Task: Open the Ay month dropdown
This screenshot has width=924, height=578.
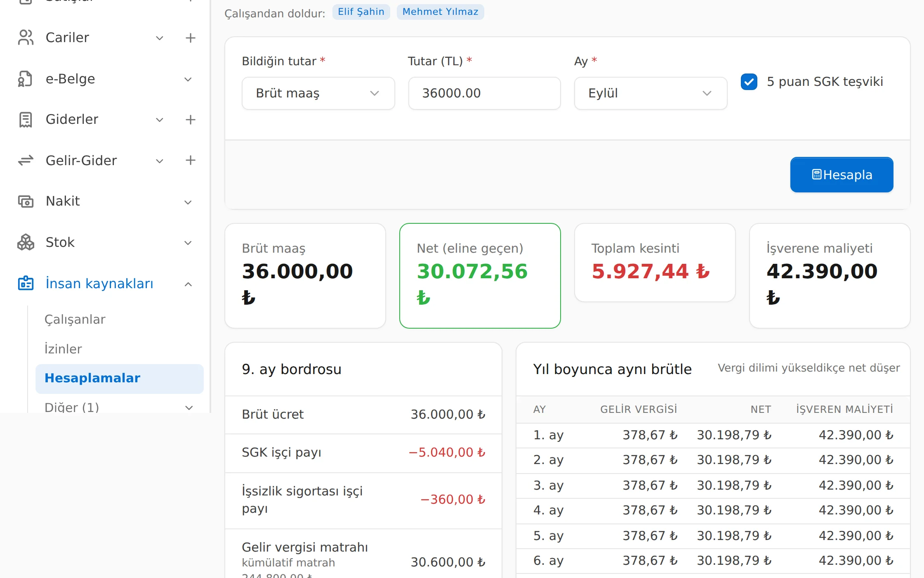Action: point(650,93)
